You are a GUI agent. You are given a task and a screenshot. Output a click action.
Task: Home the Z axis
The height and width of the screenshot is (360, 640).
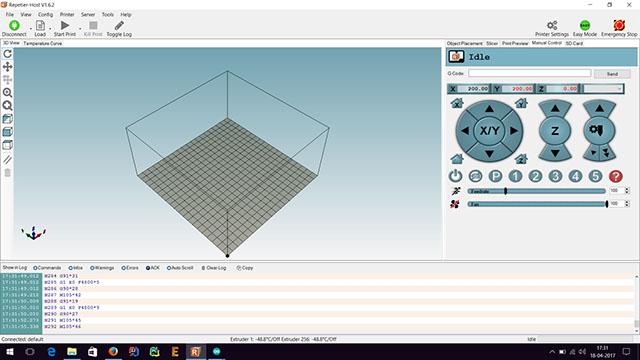(x=521, y=158)
